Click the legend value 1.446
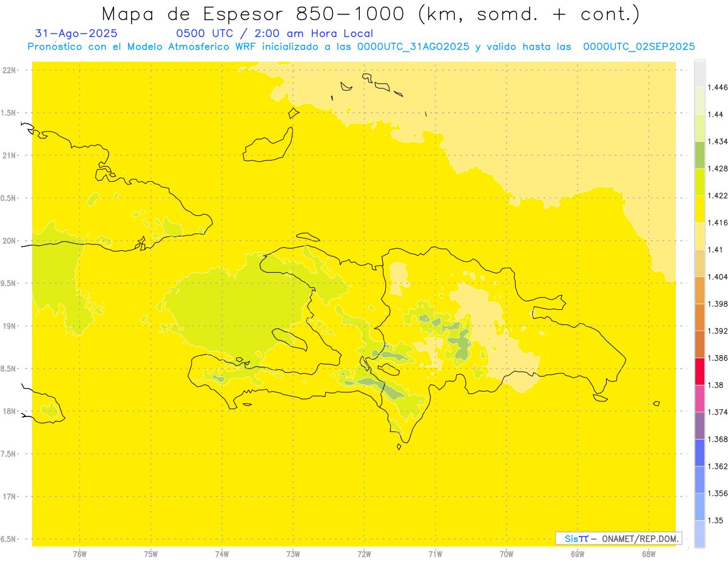Screen dimensions: 728x562 click(719, 87)
